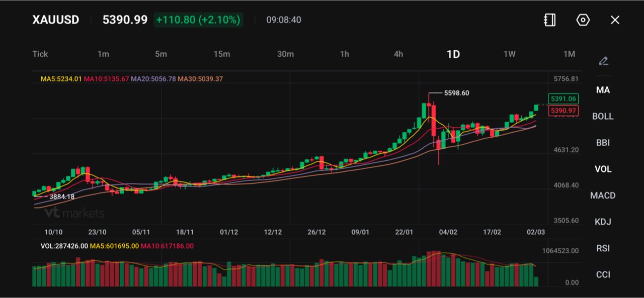Open the chart notes book icon
Screen dimensions: 644x298
pos(549,20)
